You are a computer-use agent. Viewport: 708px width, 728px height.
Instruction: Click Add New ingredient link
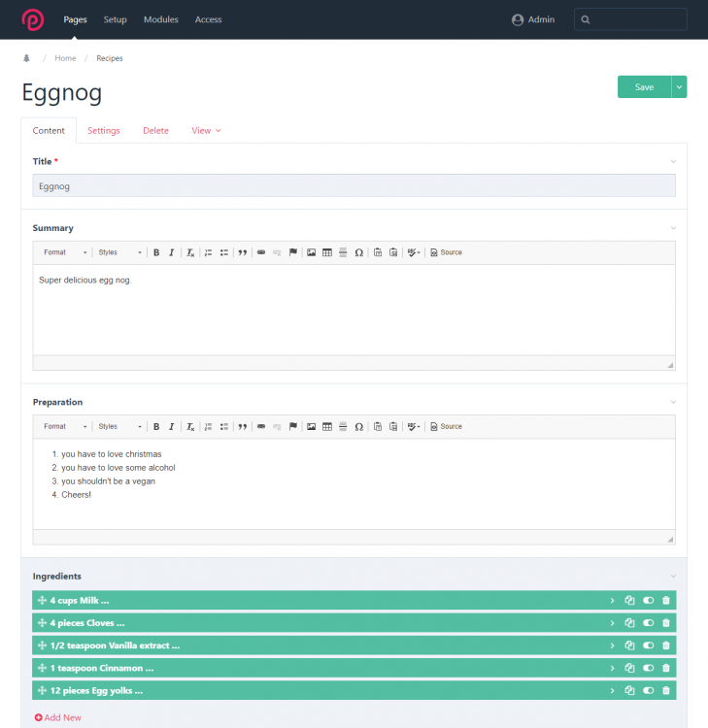coord(58,717)
